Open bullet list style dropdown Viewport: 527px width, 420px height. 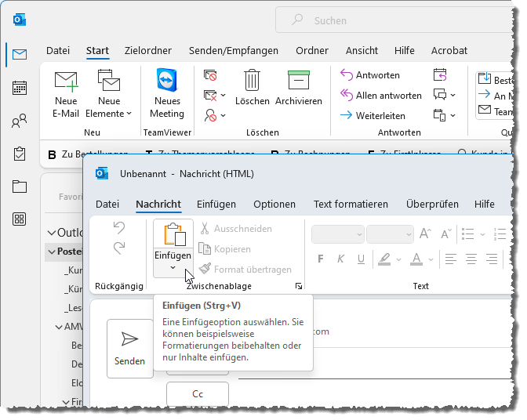click(482, 234)
